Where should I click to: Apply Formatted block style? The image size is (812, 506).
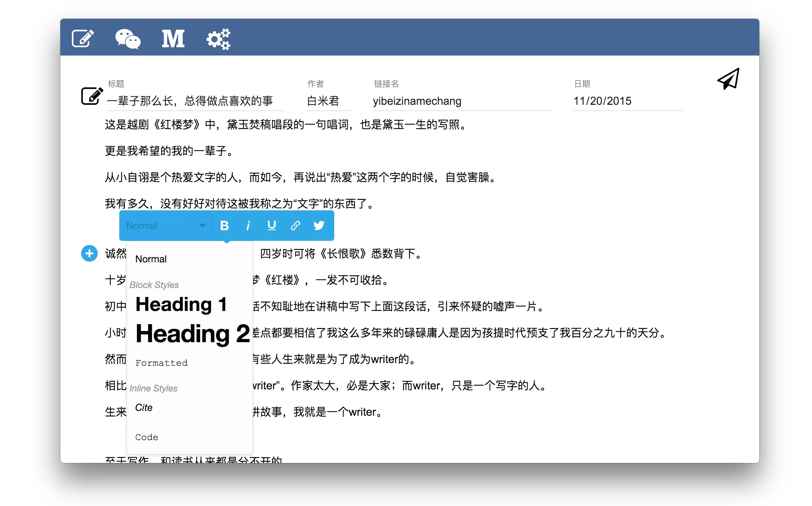tap(161, 363)
